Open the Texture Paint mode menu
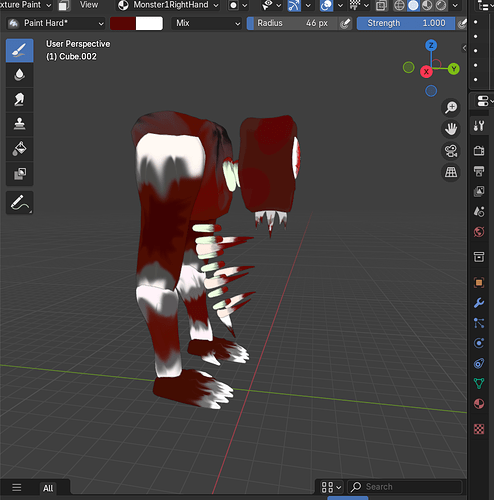The image size is (494, 500). coord(26,5)
